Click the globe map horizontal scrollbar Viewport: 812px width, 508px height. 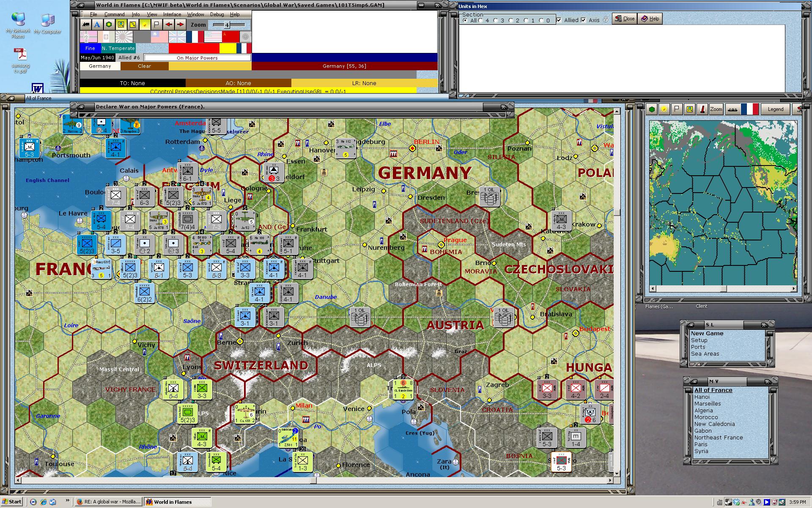(x=724, y=289)
